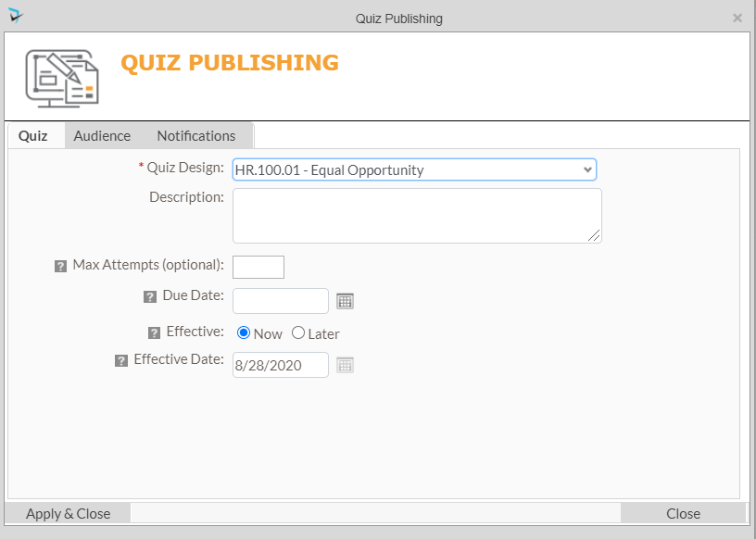Click the app logo in the title bar

(15, 17)
